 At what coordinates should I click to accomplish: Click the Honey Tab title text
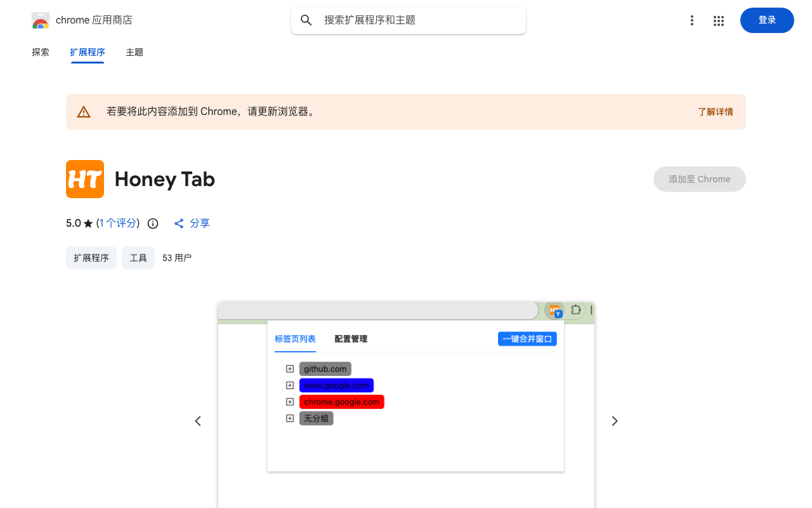pyautogui.click(x=165, y=179)
